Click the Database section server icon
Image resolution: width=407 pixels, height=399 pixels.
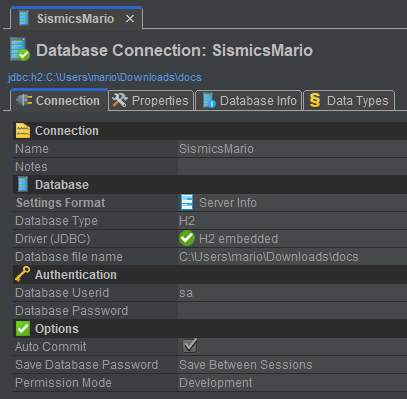(23, 184)
